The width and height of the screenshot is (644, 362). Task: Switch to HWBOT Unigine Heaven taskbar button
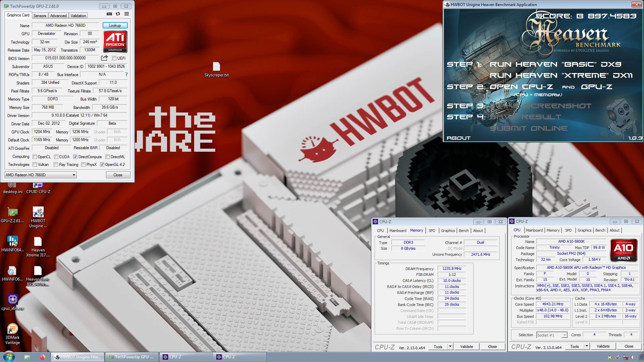coord(77,357)
